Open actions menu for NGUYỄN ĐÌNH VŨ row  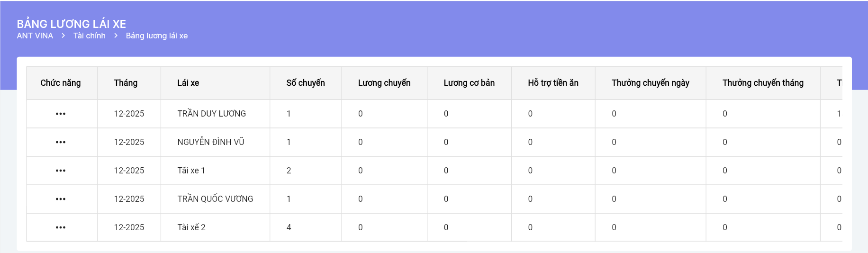61,142
